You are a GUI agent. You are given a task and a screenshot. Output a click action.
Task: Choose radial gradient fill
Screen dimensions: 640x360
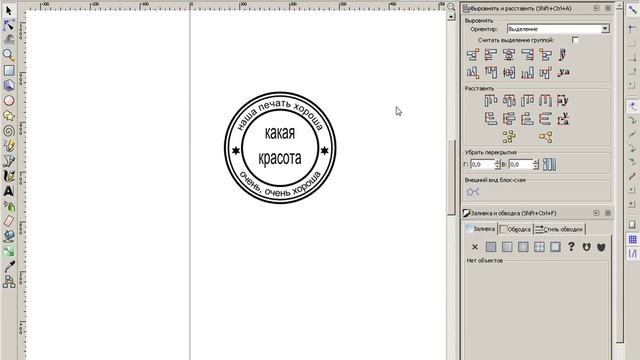[523, 247]
